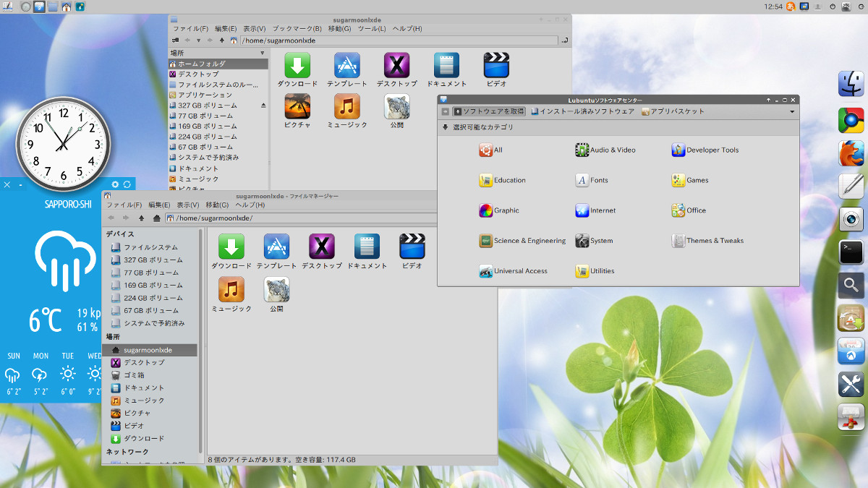Open ダウンロード folder in front file manager
The width and height of the screenshot is (868, 488).
231,252
